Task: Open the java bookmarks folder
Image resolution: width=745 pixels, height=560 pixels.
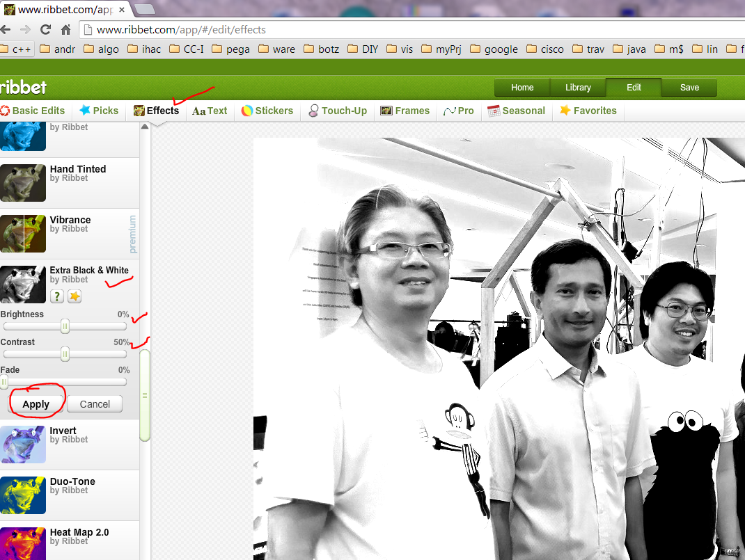Action: (x=629, y=49)
